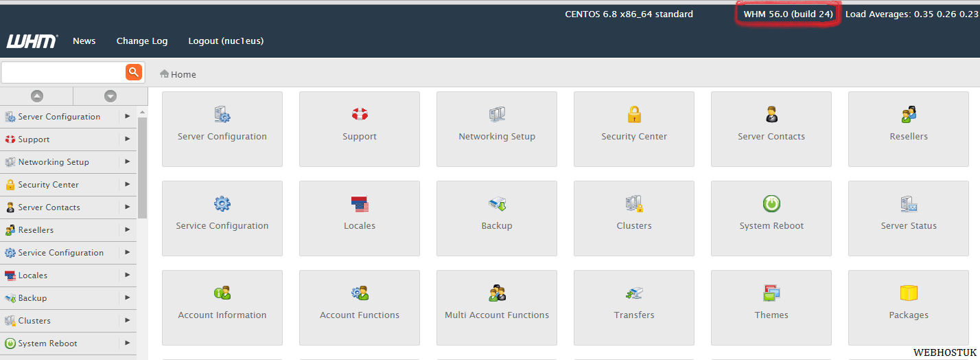This screenshot has width=980, height=360.
Task: Click into the sidebar search field
Action: click(63, 72)
